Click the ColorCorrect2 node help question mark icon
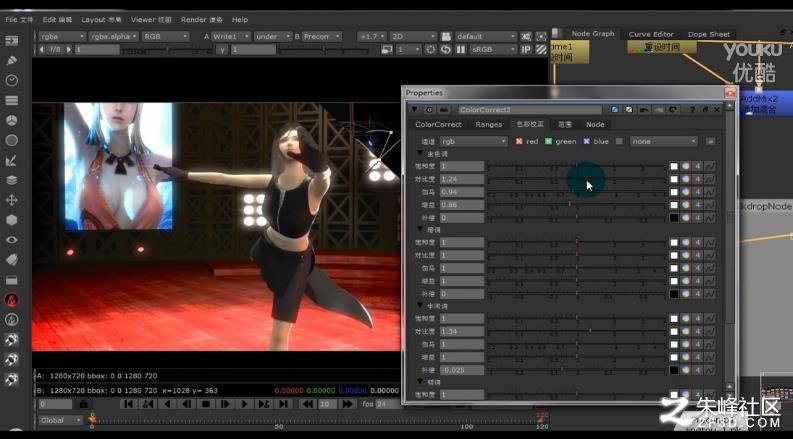This screenshot has width=793, height=439. [692, 110]
